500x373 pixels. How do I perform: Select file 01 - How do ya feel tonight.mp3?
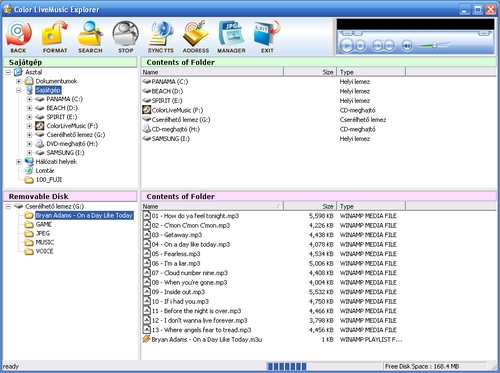(x=195, y=216)
